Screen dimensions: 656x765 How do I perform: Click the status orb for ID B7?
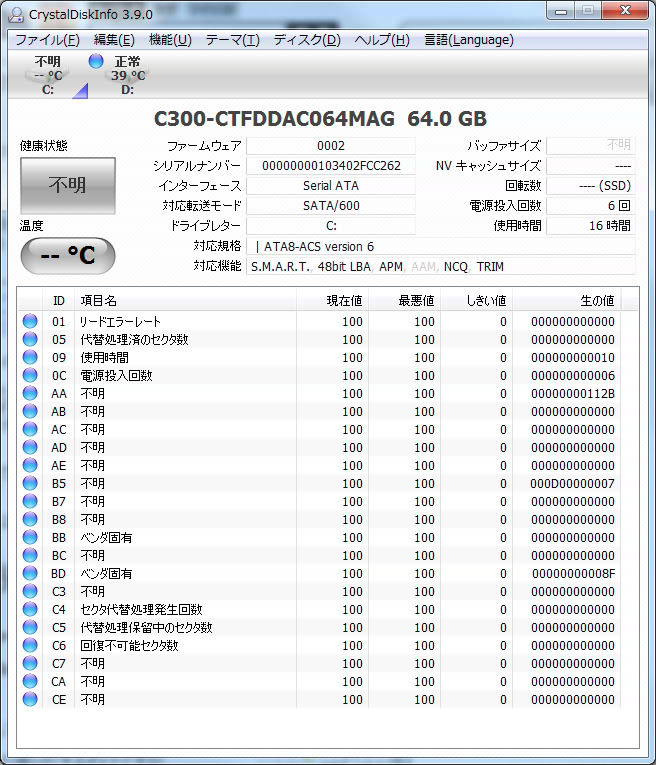(x=30, y=501)
